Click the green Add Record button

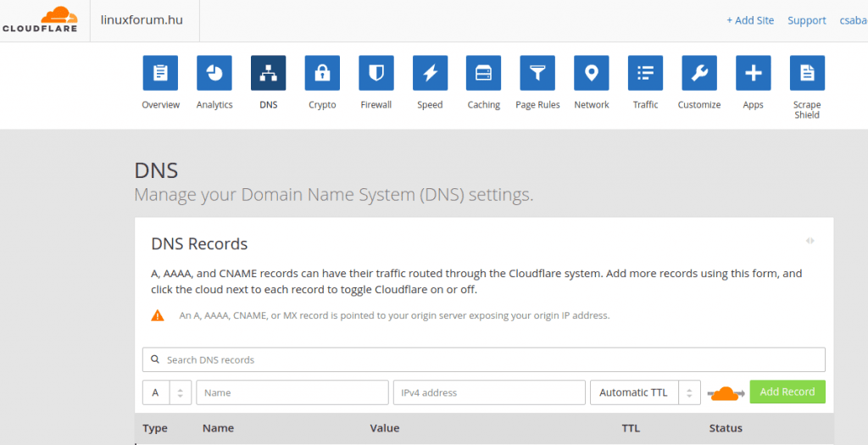[787, 392]
